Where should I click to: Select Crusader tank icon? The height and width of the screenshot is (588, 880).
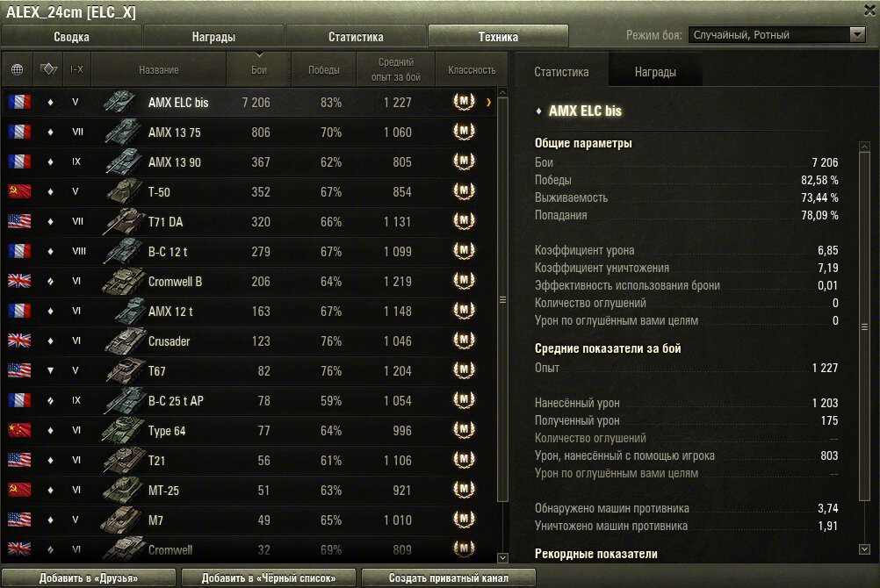click(124, 341)
